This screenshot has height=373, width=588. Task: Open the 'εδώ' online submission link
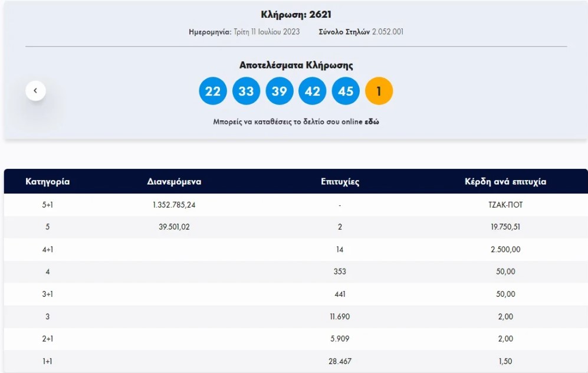(x=372, y=122)
